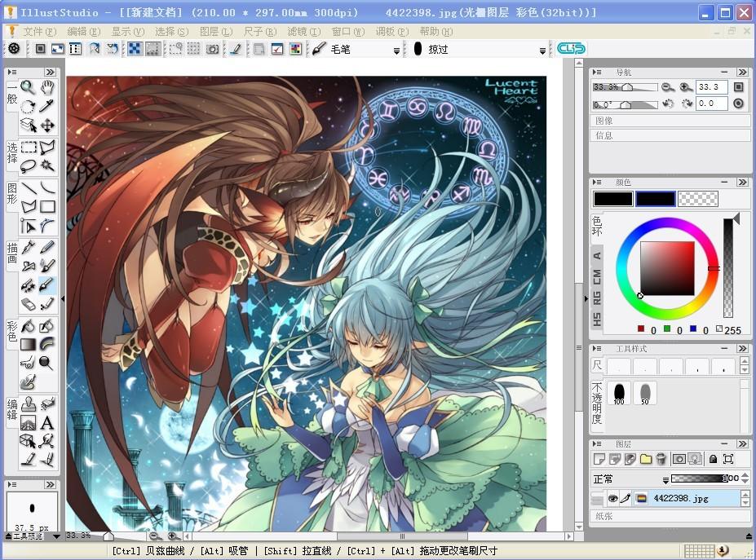Hide the 4422398.jpg layer with the eye toggle
This screenshot has height=560, width=756.
612,497
